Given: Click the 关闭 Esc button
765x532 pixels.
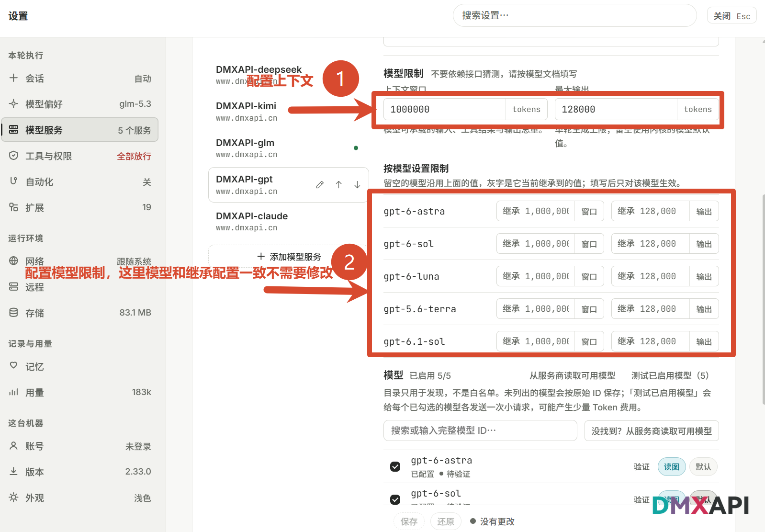Looking at the screenshot, I should 731,16.
